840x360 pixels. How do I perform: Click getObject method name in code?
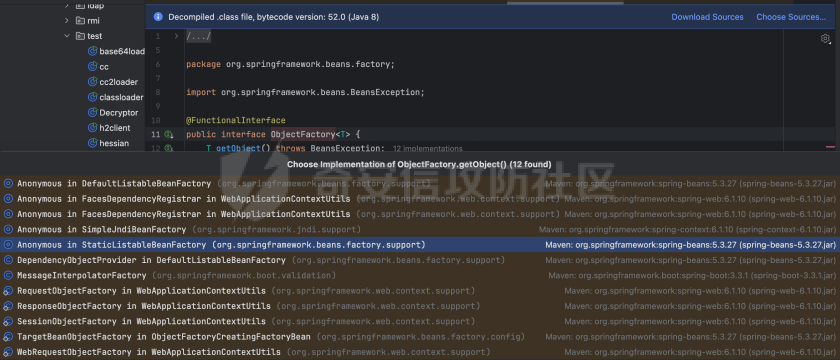point(238,148)
